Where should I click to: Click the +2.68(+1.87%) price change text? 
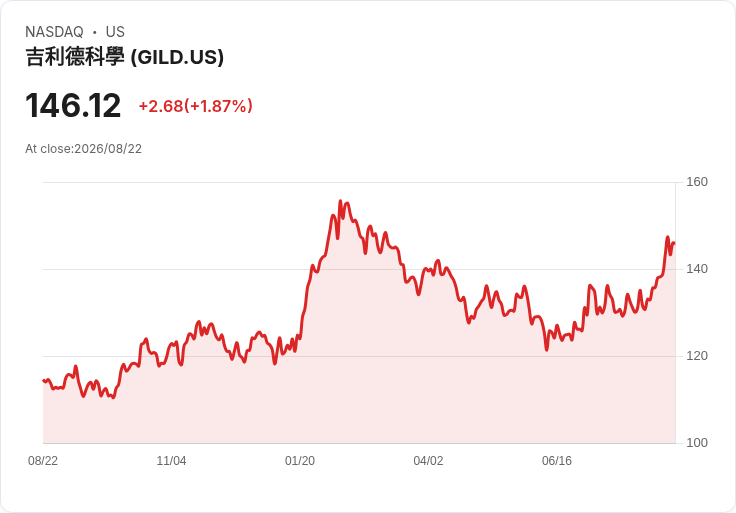point(195,106)
